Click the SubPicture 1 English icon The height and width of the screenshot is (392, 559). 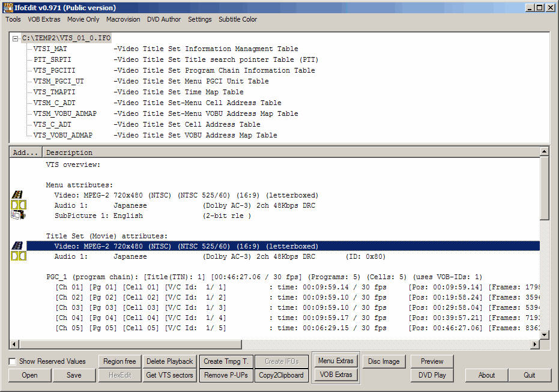17,216
